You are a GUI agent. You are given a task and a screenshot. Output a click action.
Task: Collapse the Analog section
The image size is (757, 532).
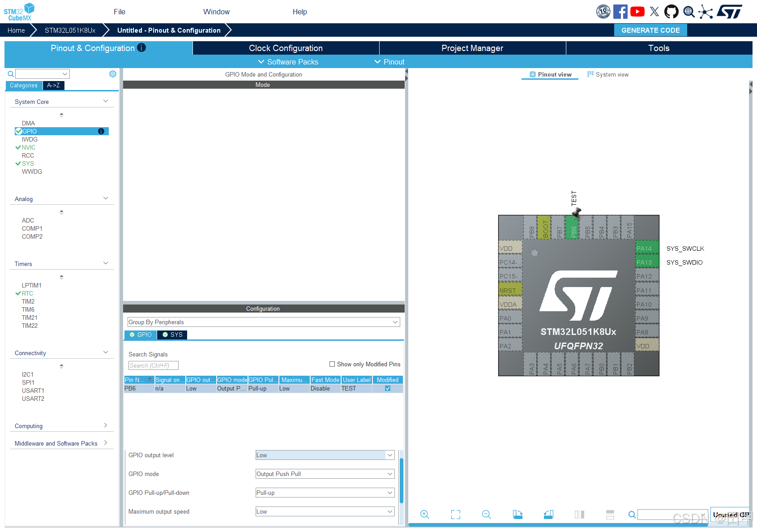tap(106, 198)
